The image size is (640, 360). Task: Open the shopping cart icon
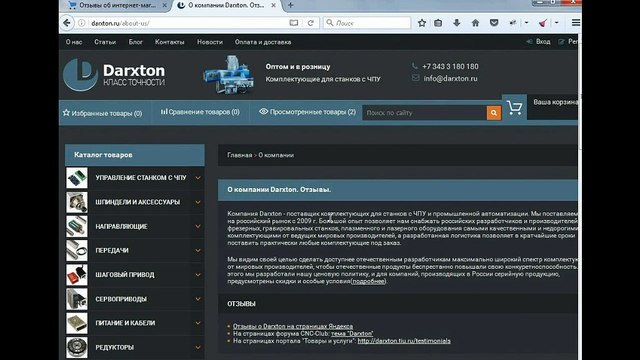pyautogui.click(x=514, y=108)
